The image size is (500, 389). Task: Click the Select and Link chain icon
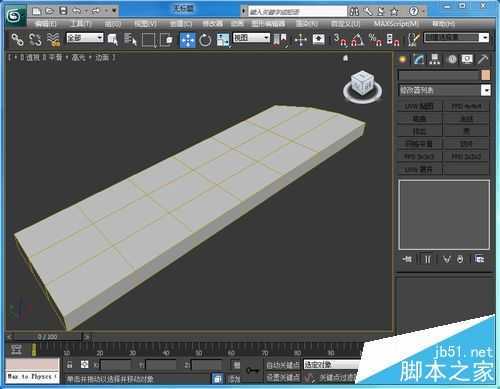point(17,40)
